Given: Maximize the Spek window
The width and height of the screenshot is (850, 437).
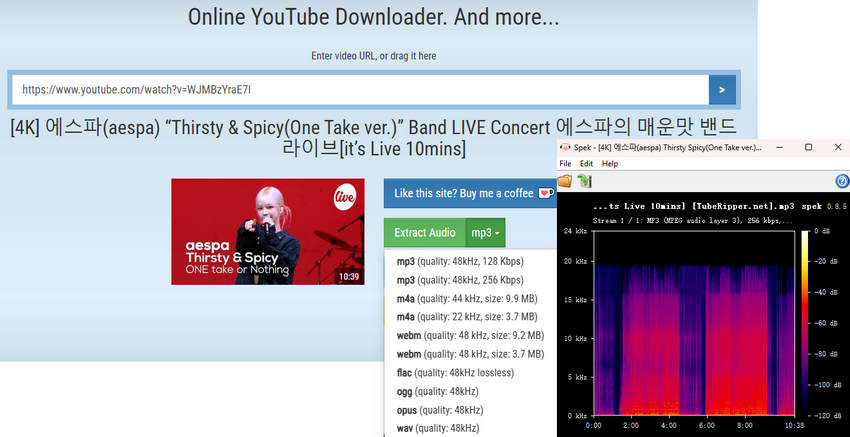Looking at the screenshot, I should (x=808, y=147).
